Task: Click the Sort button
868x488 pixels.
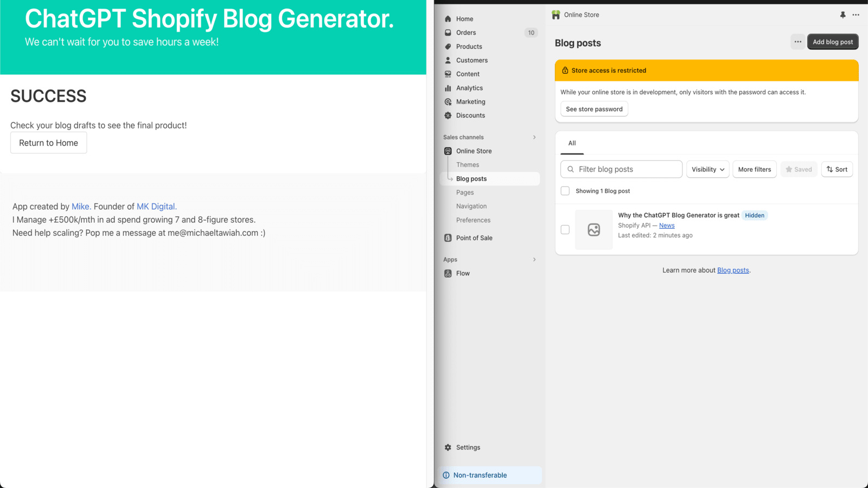Action: tap(837, 169)
